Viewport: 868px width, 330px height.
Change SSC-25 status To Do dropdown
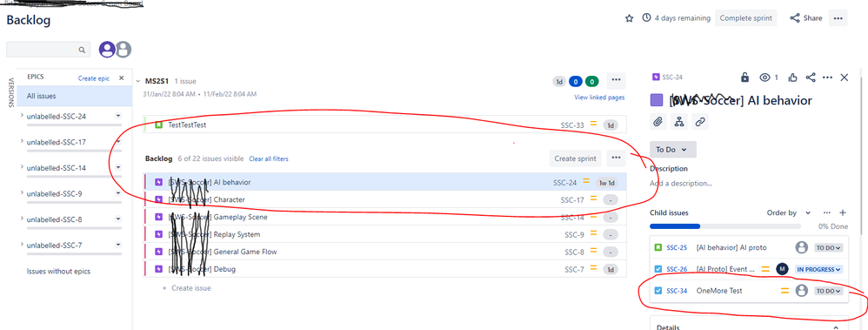(829, 247)
